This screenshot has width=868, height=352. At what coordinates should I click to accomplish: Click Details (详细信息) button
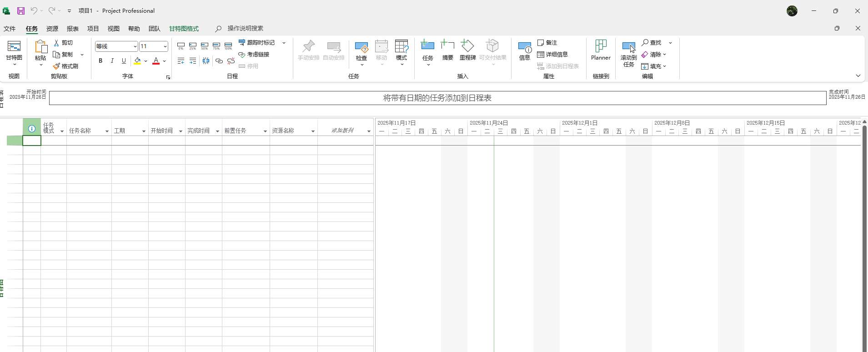point(552,54)
